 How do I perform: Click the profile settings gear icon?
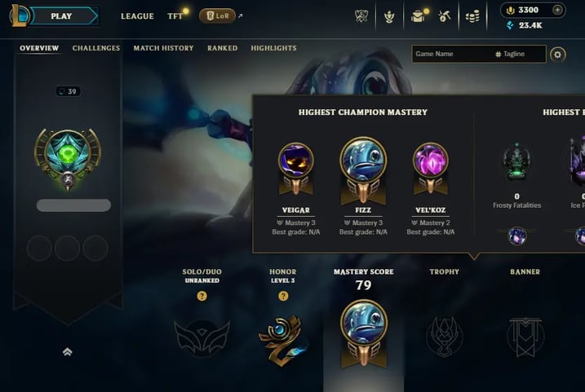(x=558, y=55)
